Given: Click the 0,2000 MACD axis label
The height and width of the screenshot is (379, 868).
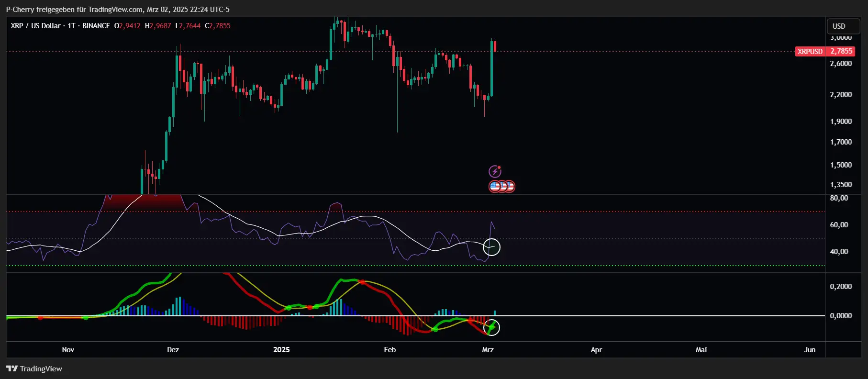Looking at the screenshot, I should tap(841, 287).
